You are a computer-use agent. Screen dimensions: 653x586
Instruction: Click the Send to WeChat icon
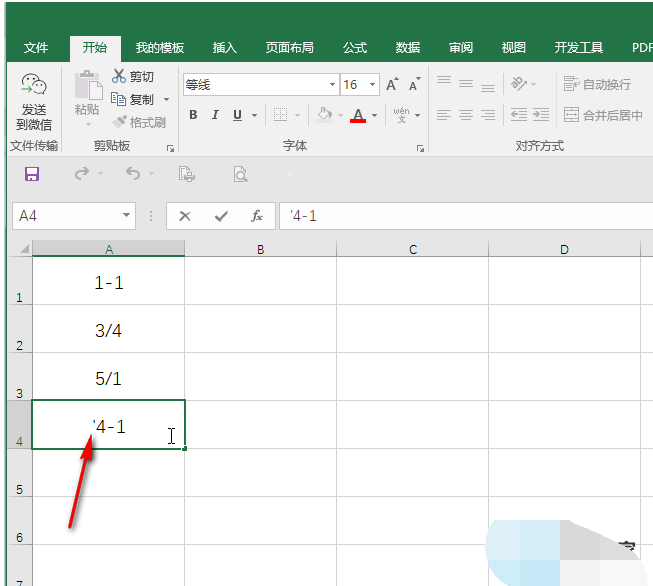pos(33,88)
